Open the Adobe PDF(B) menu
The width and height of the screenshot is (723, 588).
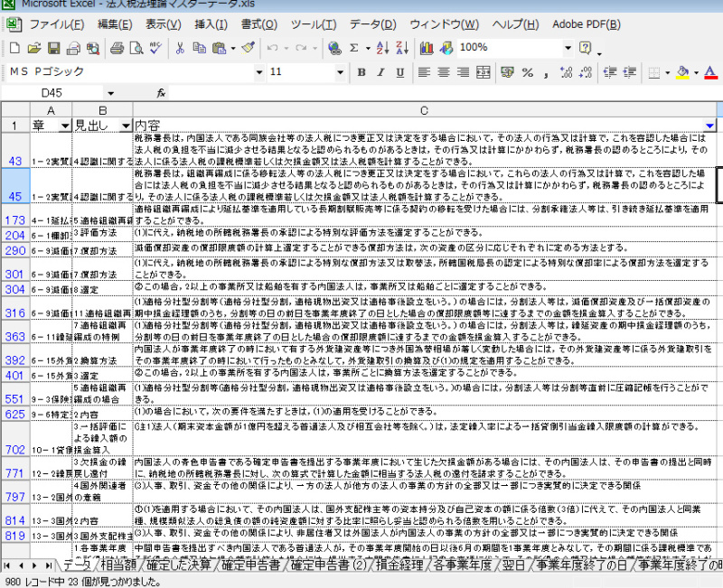click(x=587, y=24)
